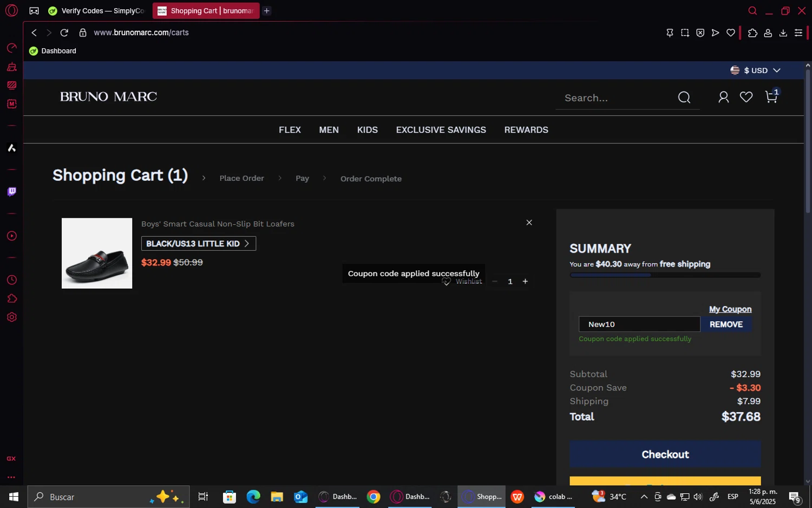This screenshot has height=508, width=812.
Task: Expand the USD currency dropdown
Action: tap(755, 70)
